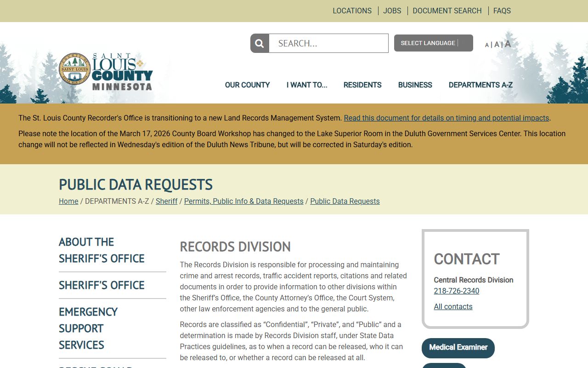The image size is (588, 368).
Task: Click the Central Records Division label
Action: point(474,280)
